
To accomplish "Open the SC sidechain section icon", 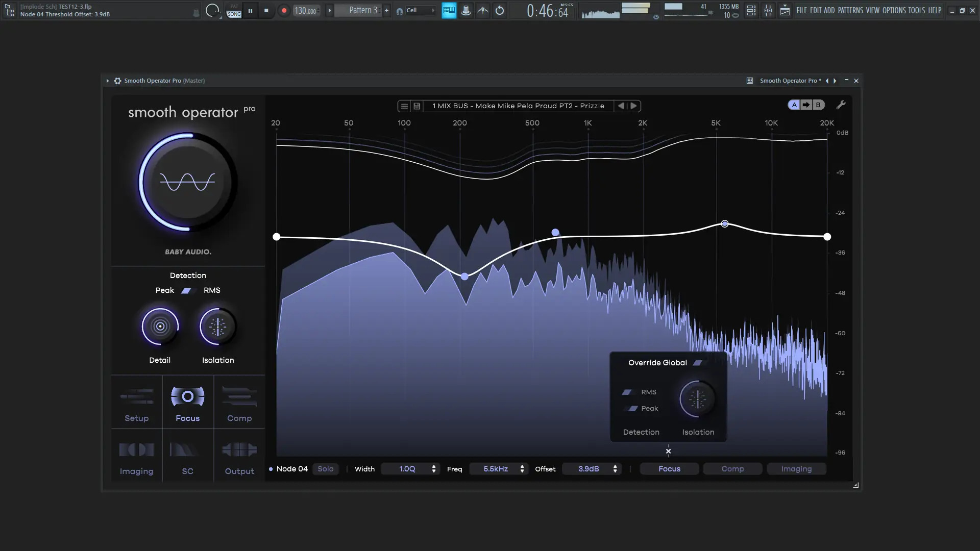I will click(x=187, y=450).
